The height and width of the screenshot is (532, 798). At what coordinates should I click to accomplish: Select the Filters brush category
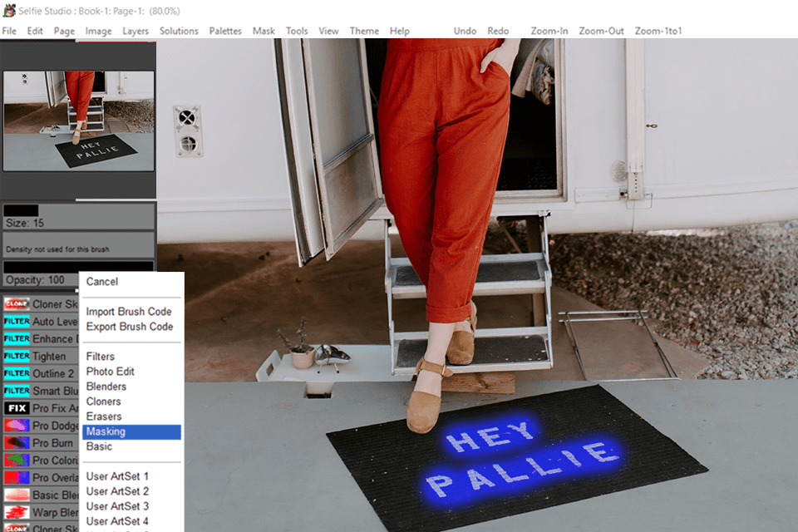click(101, 357)
